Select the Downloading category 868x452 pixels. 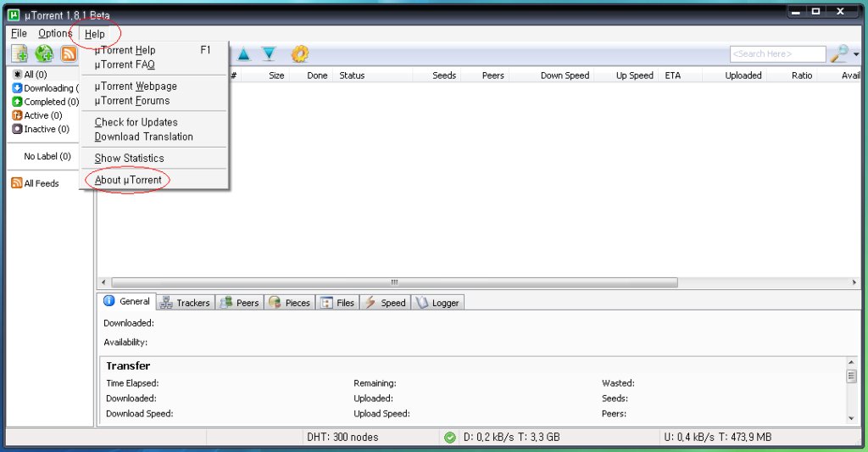[x=46, y=88]
